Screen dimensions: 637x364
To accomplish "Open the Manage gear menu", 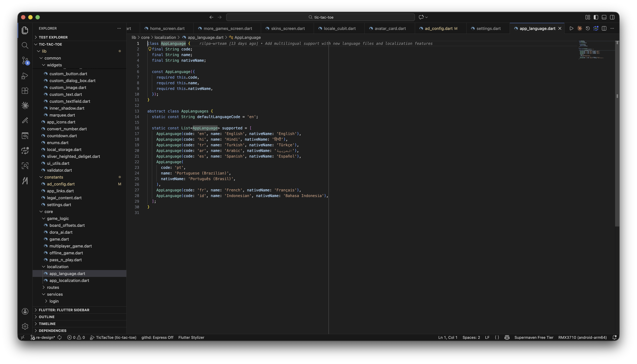I will [x=25, y=326].
